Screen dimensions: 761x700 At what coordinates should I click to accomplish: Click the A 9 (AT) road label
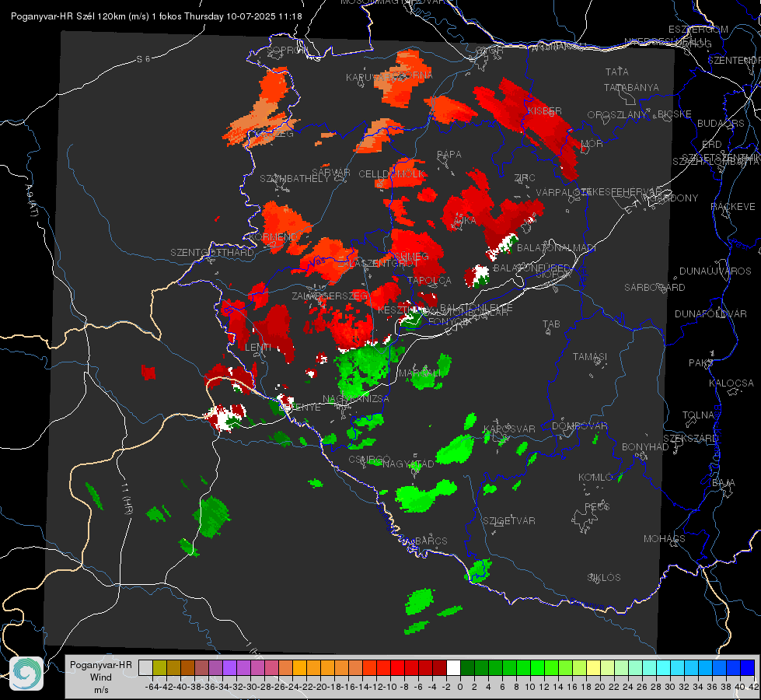31,201
